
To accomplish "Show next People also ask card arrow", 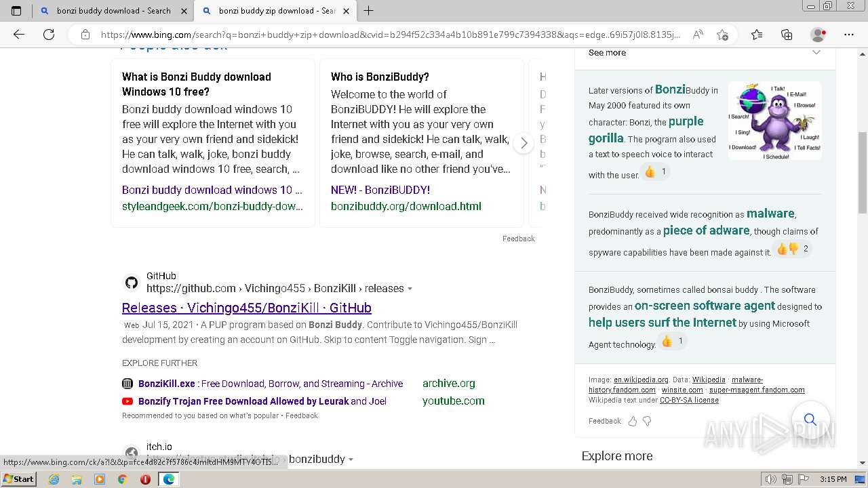I will click(x=524, y=143).
